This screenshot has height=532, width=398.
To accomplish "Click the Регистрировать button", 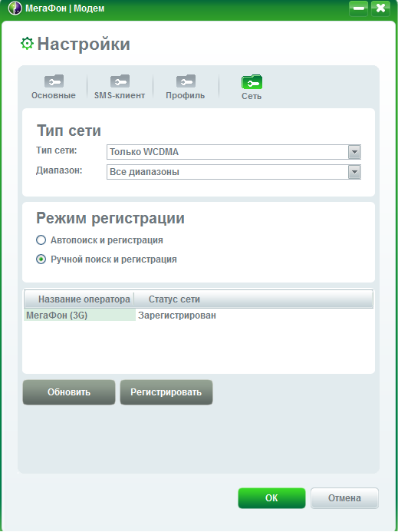I will coord(166,392).
